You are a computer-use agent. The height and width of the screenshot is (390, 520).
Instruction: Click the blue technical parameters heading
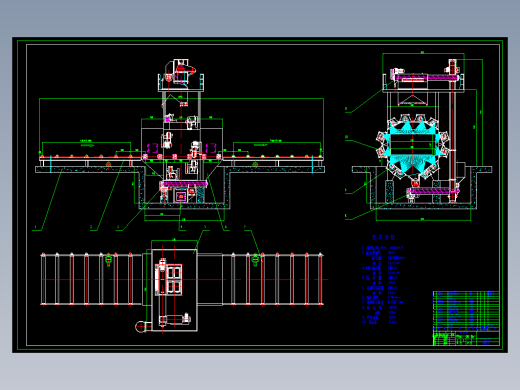click(x=383, y=237)
